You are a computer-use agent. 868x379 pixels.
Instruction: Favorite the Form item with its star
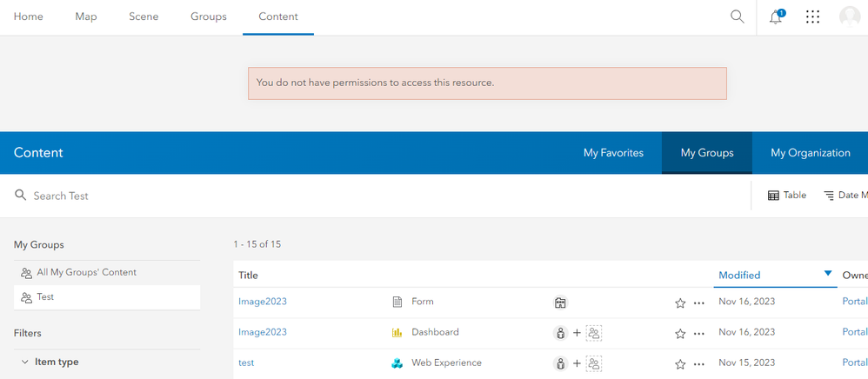680,303
